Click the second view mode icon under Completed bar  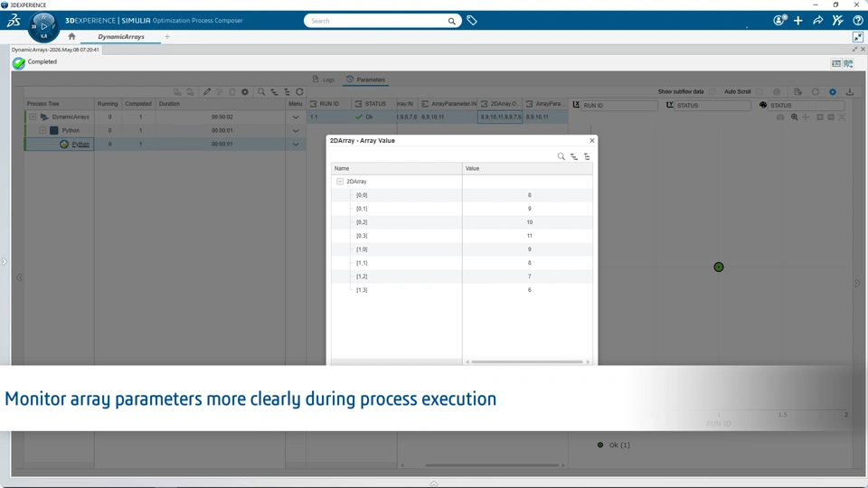coord(848,63)
